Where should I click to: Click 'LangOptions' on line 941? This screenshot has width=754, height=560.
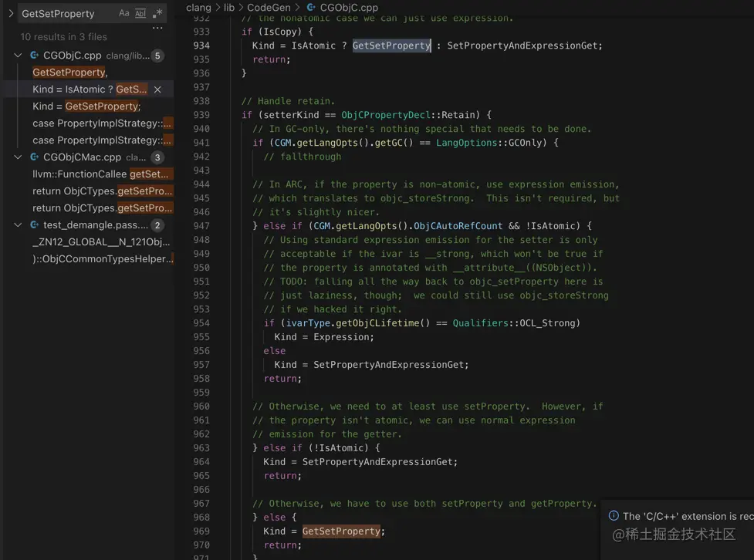point(467,143)
